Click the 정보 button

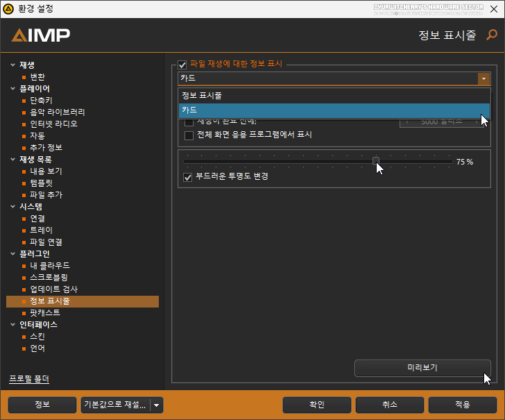point(42,405)
